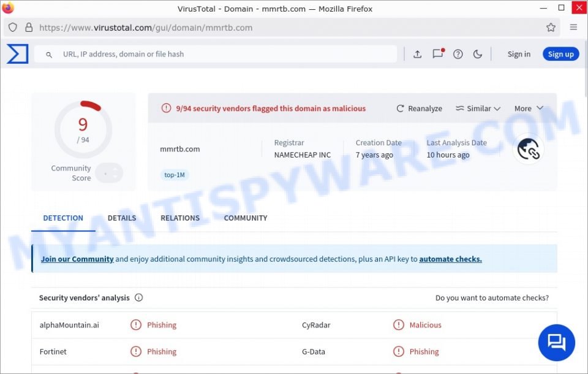Toggle dark mode moon icon
588x374 pixels.
coord(477,54)
